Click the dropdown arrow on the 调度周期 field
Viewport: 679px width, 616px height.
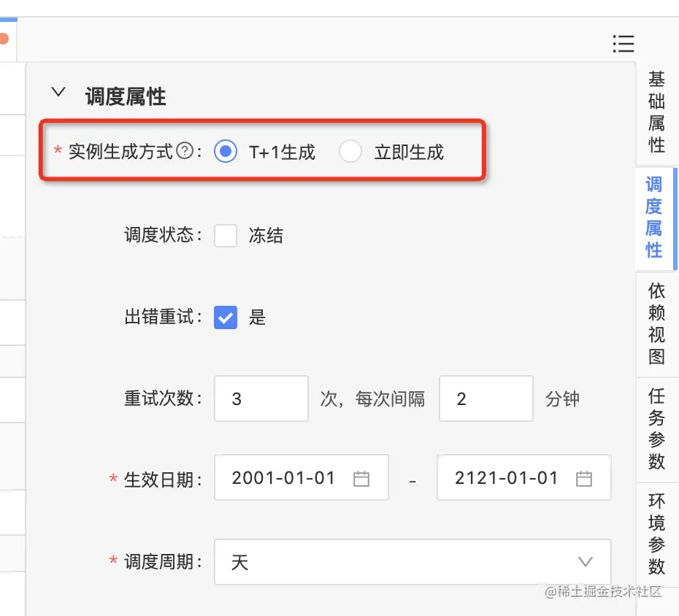tap(586, 563)
